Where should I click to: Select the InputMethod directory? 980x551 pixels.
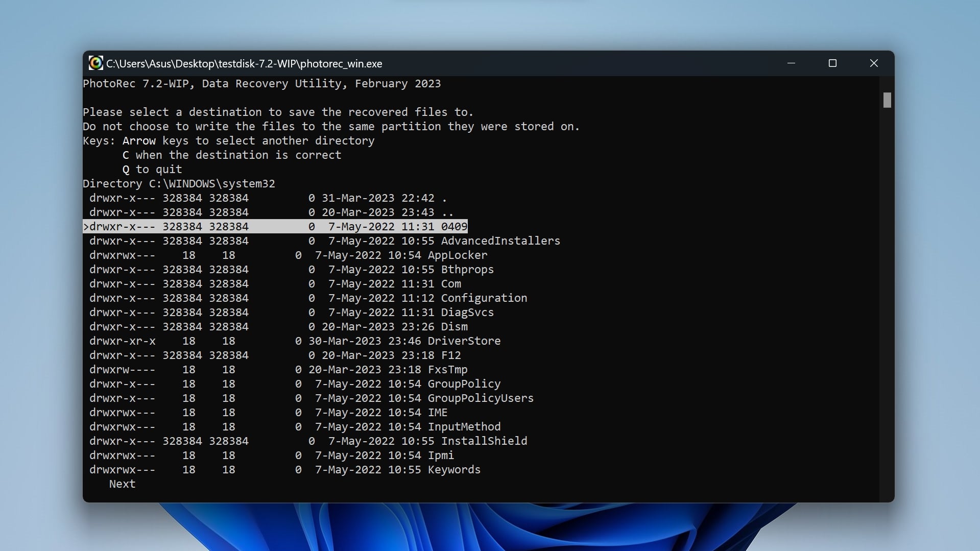click(295, 427)
